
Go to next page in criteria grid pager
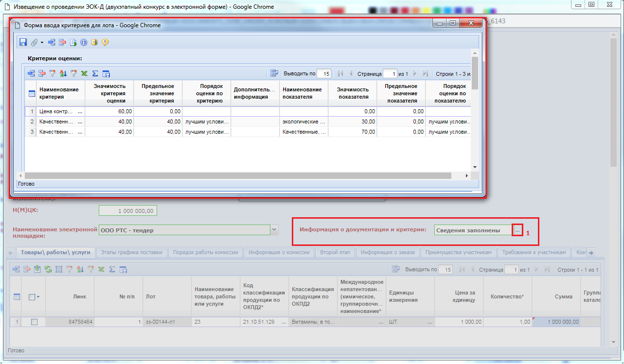pos(415,74)
